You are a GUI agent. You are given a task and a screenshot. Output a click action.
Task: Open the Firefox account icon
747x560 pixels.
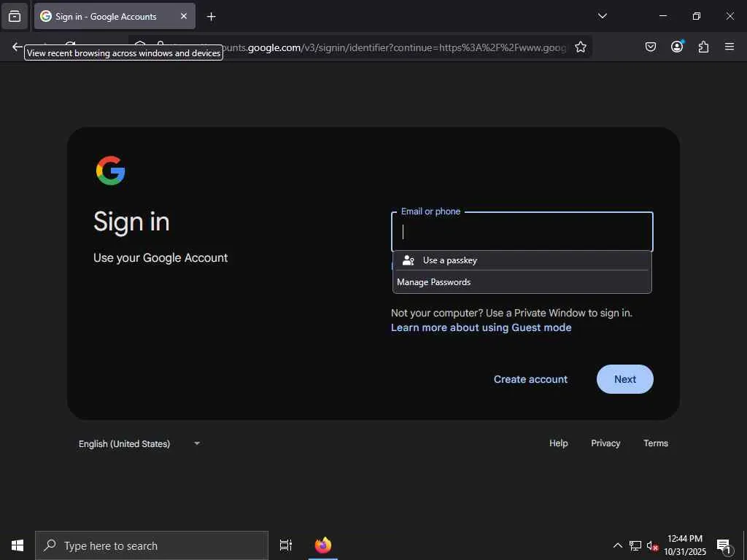(x=677, y=47)
